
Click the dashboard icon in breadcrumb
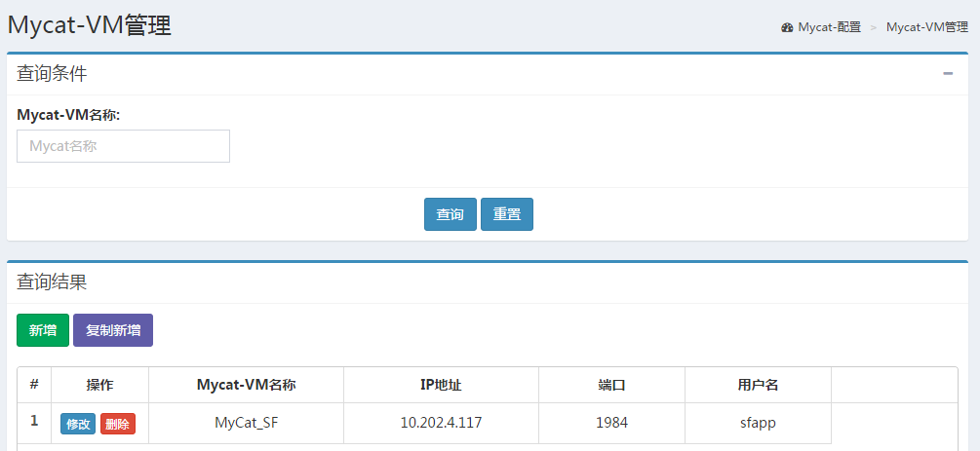[x=787, y=27]
